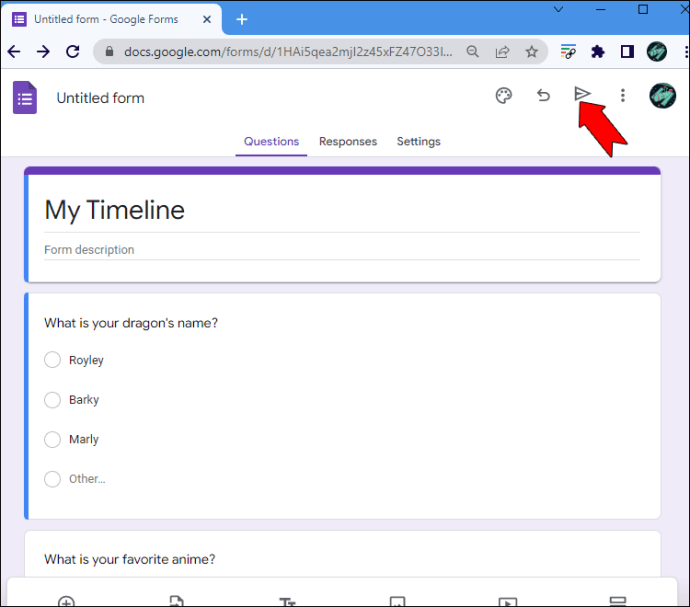Open the tab search chevron
The image size is (690, 607).
click(x=558, y=9)
